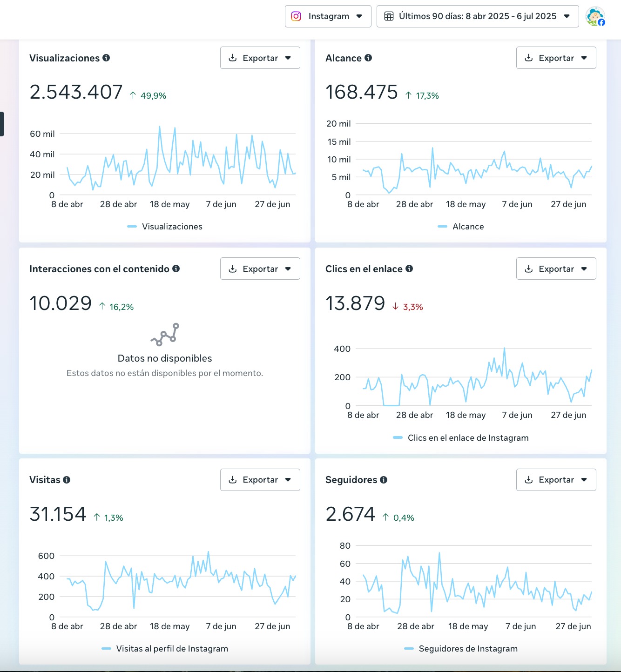Image resolution: width=621 pixels, height=672 pixels.
Task: Show info for the Seguidores metric
Action: [384, 480]
